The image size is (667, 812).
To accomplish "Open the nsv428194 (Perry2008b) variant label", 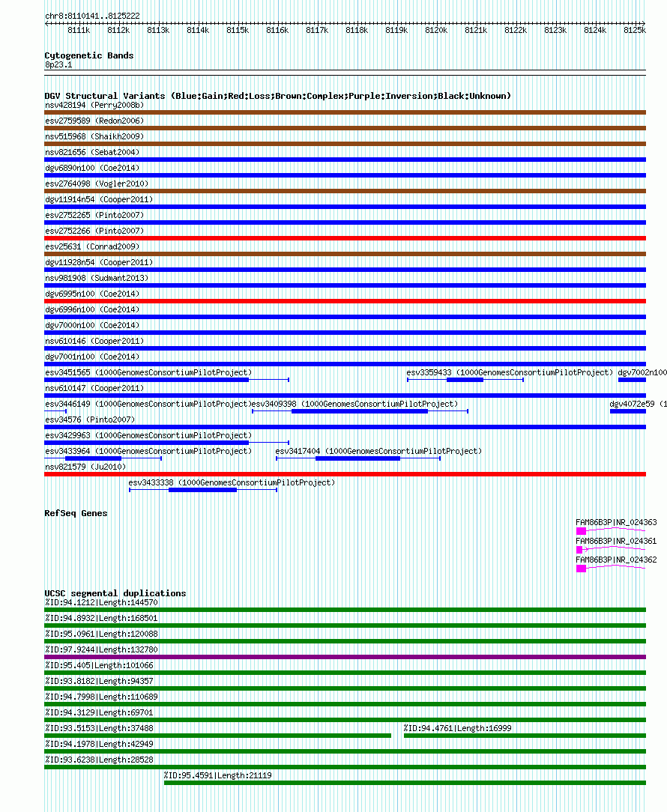I will point(94,105).
